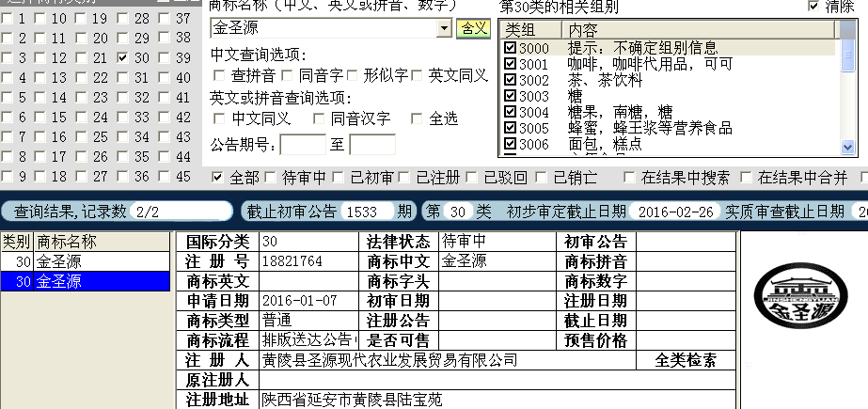Open the trademark name dropdown arrow
868x409 pixels.
445,28
